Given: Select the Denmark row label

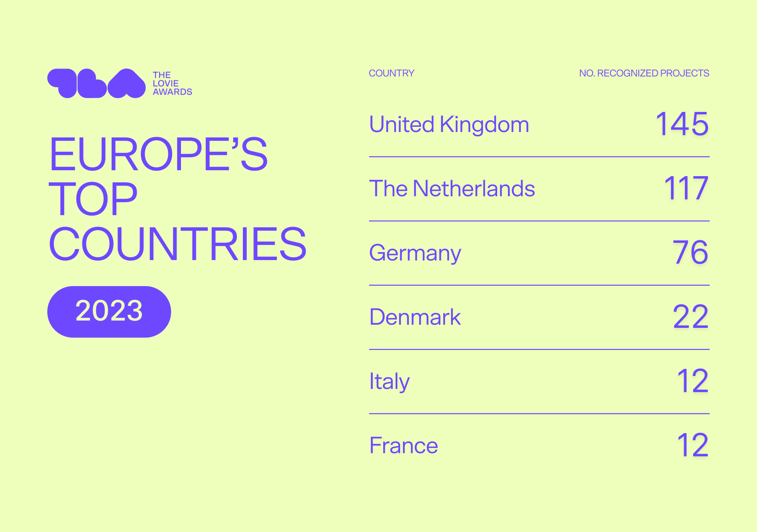Looking at the screenshot, I should point(415,317).
